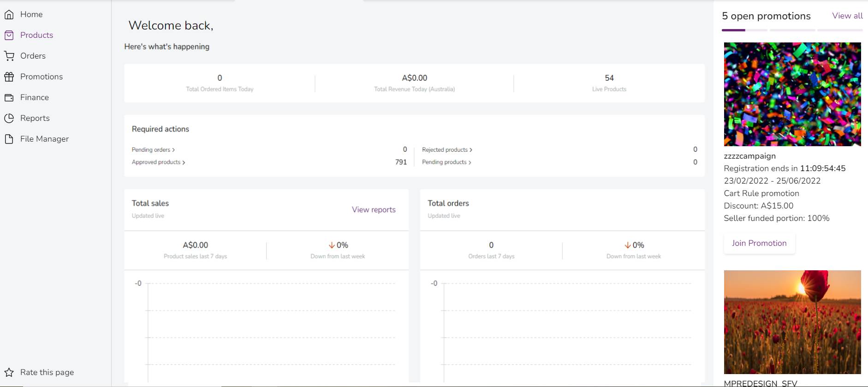Screen dimensions: 868x387
Task: Open the Promotions menu item
Action: click(x=42, y=77)
